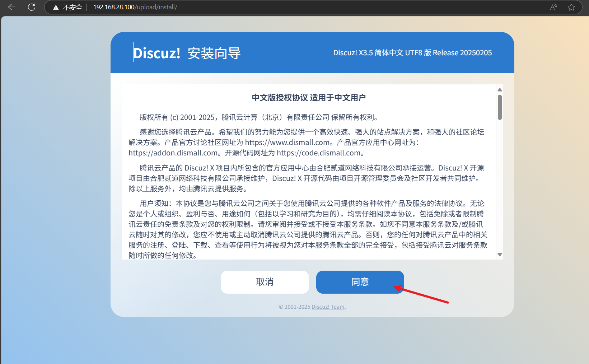Click the Discuz! 安装向导 title
This screenshot has height=364, width=589.
pyautogui.click(x=187, y=53)
